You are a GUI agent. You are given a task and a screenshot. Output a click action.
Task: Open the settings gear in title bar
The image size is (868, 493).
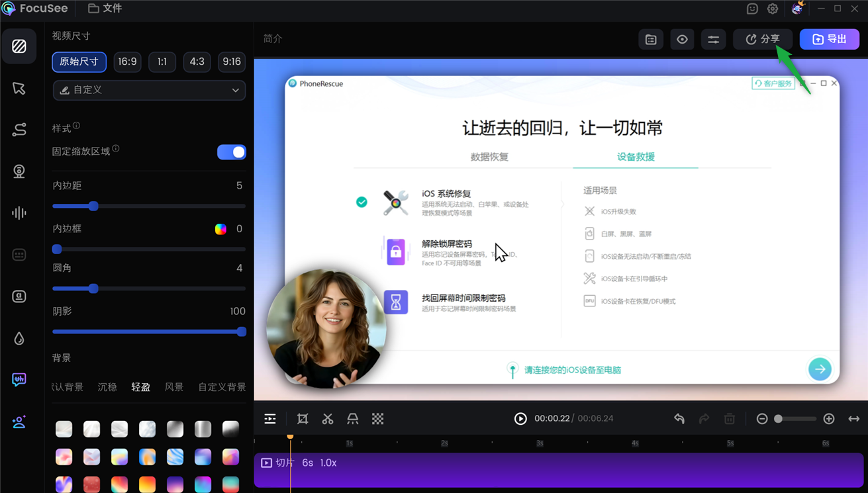coord(773,9)
